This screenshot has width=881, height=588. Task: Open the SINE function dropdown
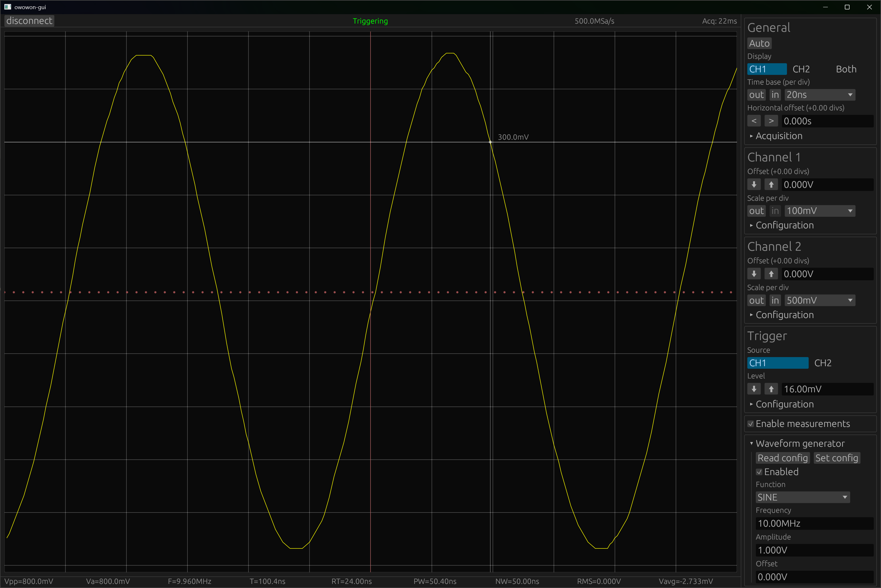(x=802, y=497)
